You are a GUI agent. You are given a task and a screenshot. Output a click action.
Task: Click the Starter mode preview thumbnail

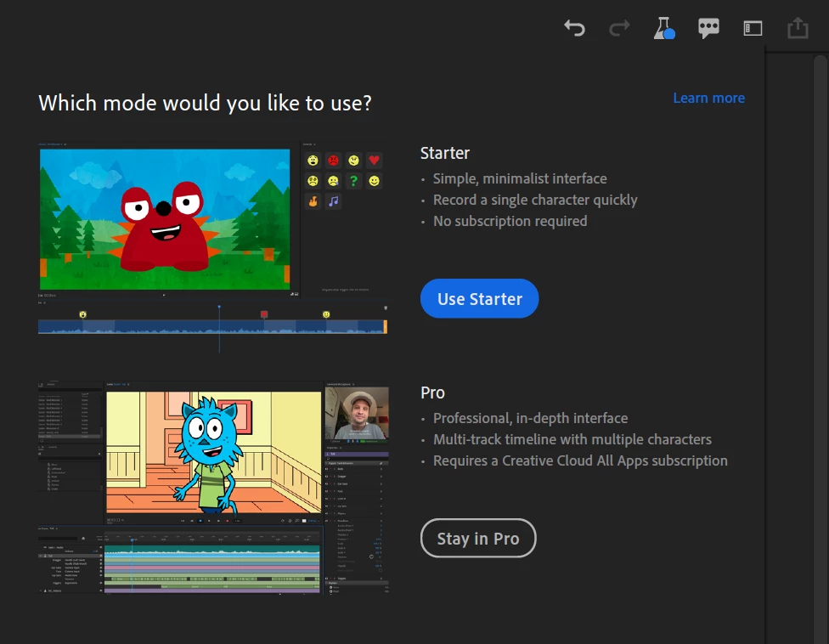(x=213, y=247)
